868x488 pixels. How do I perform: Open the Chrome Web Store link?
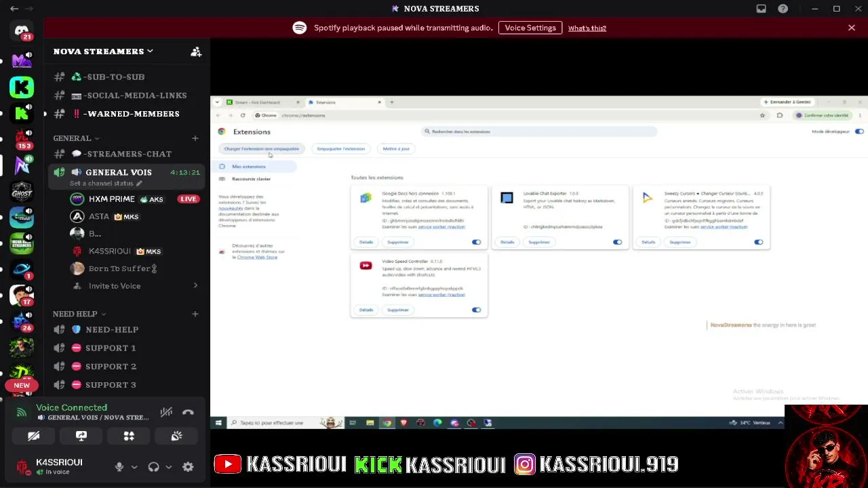[x=257, y=258]
